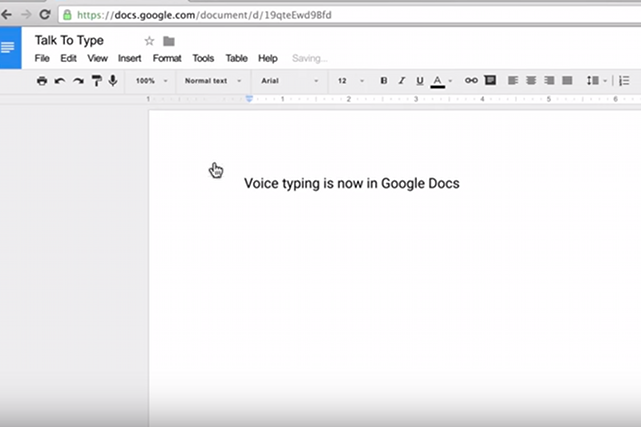Open the Insert menu
The height and width of the screenshot is (427, 641).
pyautogui.click(x=130, y=58)
